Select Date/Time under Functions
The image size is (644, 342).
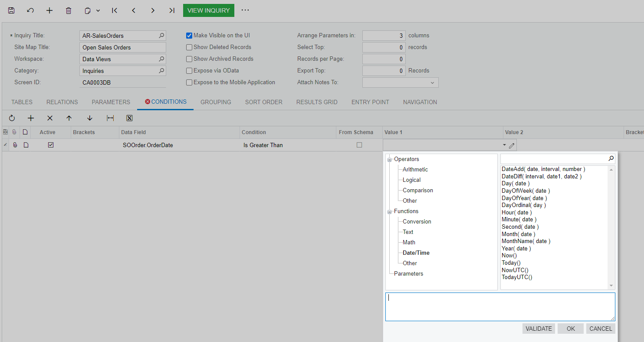(416, 253)
